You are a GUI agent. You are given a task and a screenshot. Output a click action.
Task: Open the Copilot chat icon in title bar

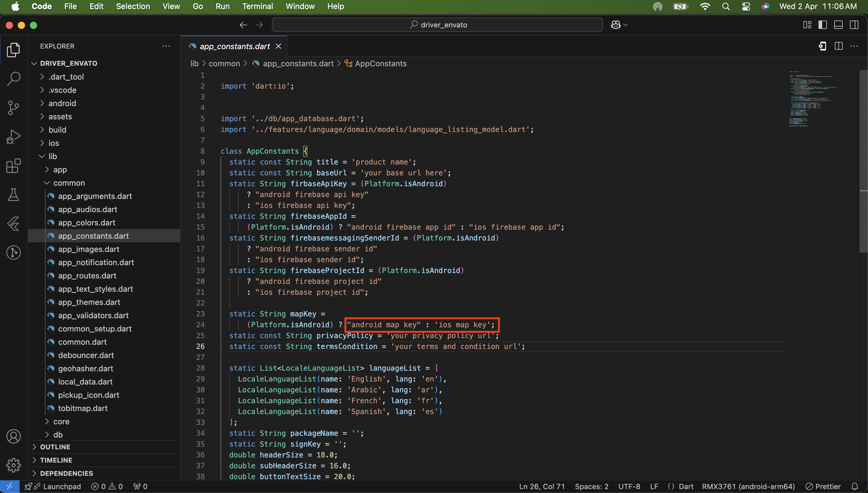tap(615, 25)
